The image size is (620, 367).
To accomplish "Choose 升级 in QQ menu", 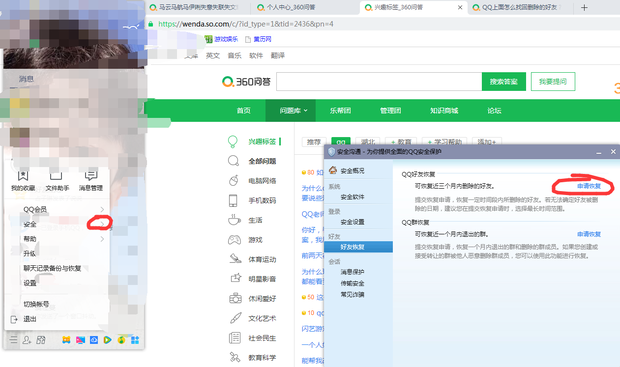I will 30,253.
